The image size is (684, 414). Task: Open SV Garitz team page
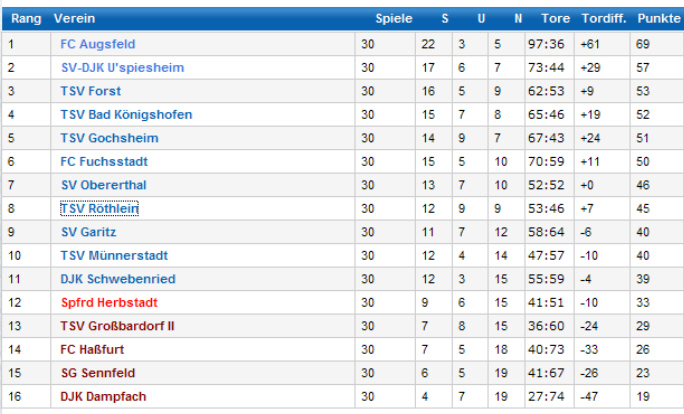coord(91,232)
